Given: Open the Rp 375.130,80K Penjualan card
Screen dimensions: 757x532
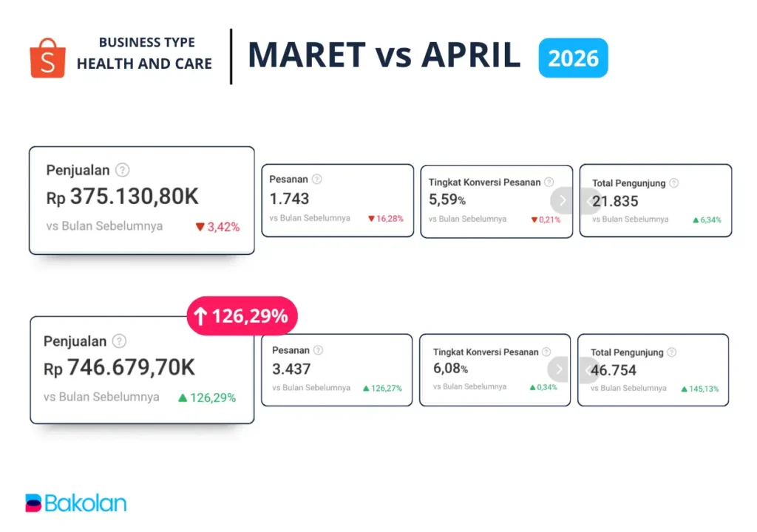Looking at the screenshot, I should [141, 200].
